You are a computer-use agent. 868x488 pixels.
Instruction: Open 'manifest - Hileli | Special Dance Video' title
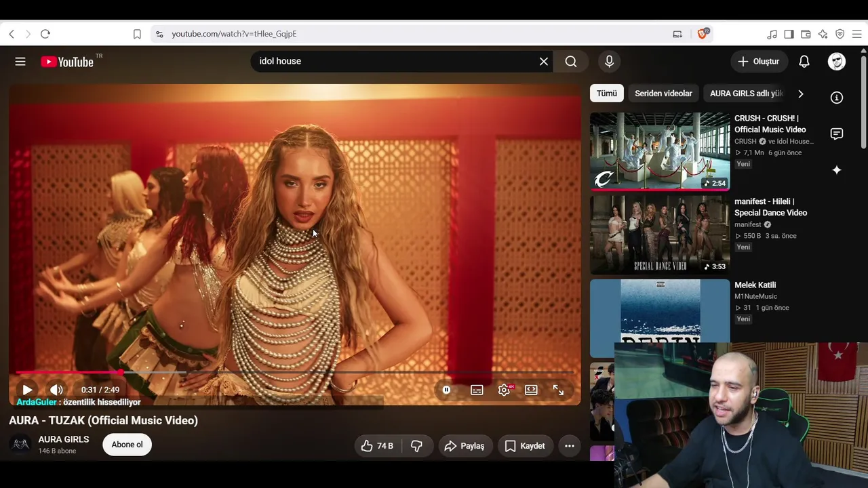[770, 207]
